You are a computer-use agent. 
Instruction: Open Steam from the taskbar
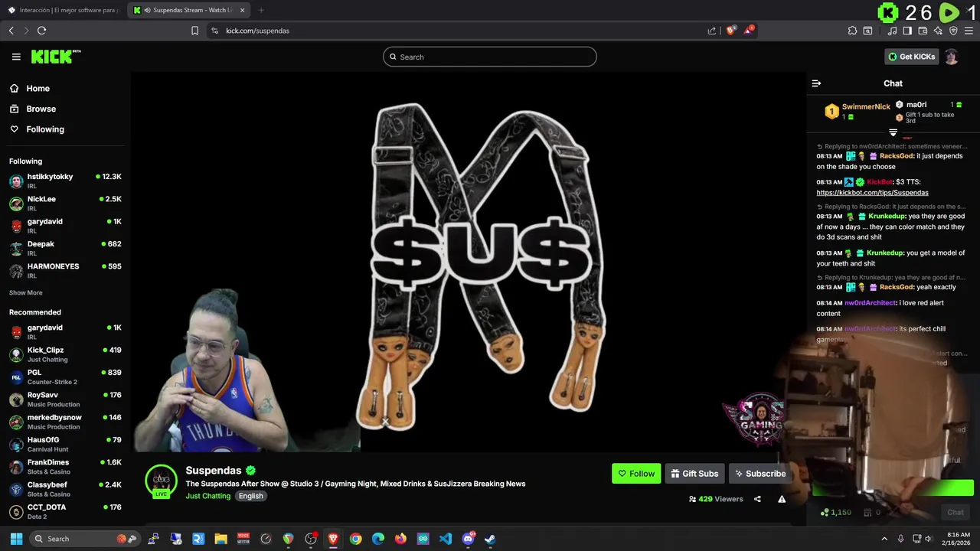(490, 539)
